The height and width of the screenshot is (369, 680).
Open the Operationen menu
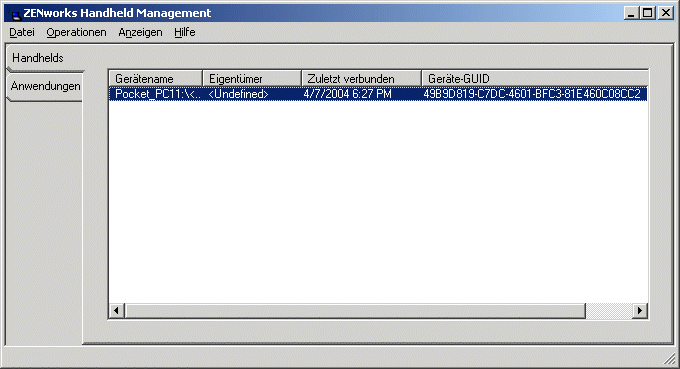(x=76, y=33)
